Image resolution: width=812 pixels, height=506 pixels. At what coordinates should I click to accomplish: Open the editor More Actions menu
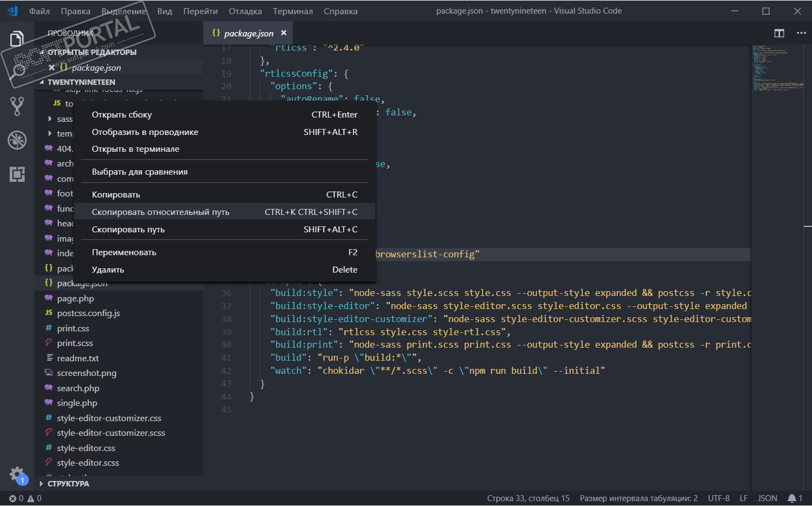801,33
